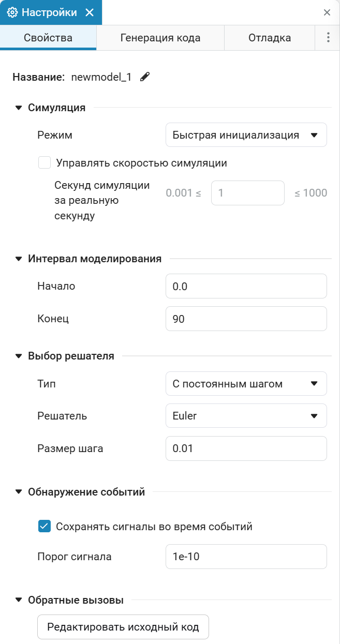This screenshot has width=340, height=644.
Task: Close the settings panel with the gray X
Action: pyautogui.click(x=327, y=12)
